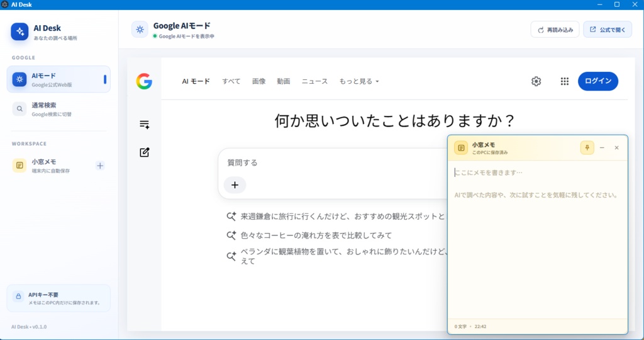
Task: Click the magnifier icon beside 通常検索
Action: [x=19, y=109]
